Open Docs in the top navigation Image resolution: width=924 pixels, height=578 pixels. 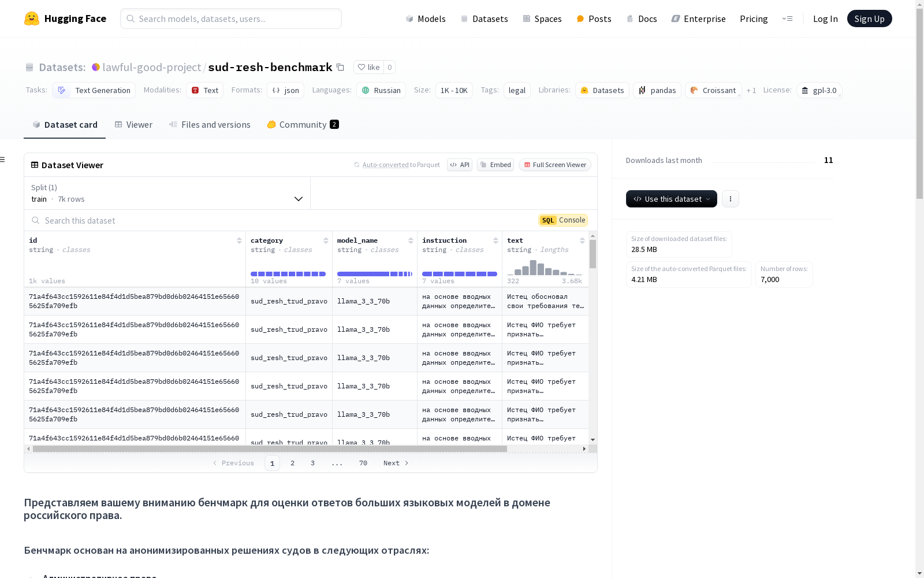pos(642,18)
